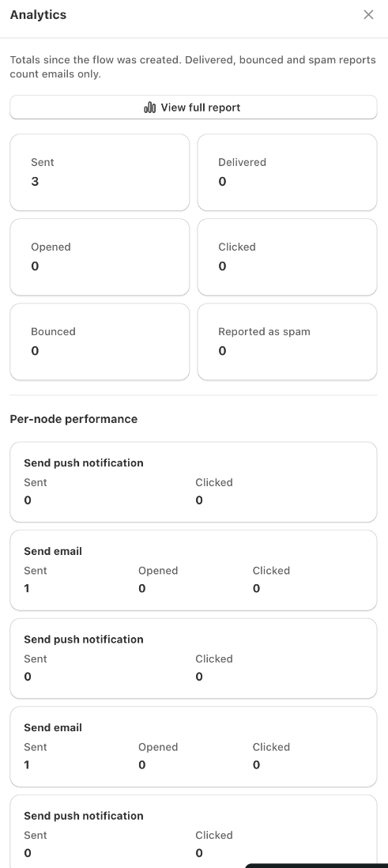Click the Opened summary stat card
This screenshot has height=868, width=388.
(x=100, y=257)
